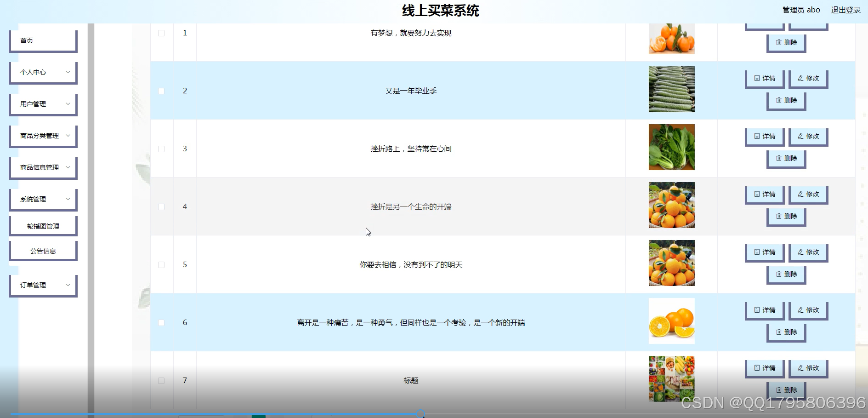Select 轮播图管理 in the sidebar
The image size is (868, 418).
click(x=43, y=225)
